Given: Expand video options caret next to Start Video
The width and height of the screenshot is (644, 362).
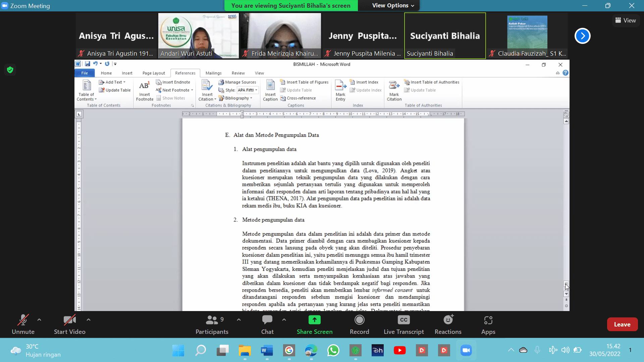Looking at the screenshot, I should (x=89, y=320).
